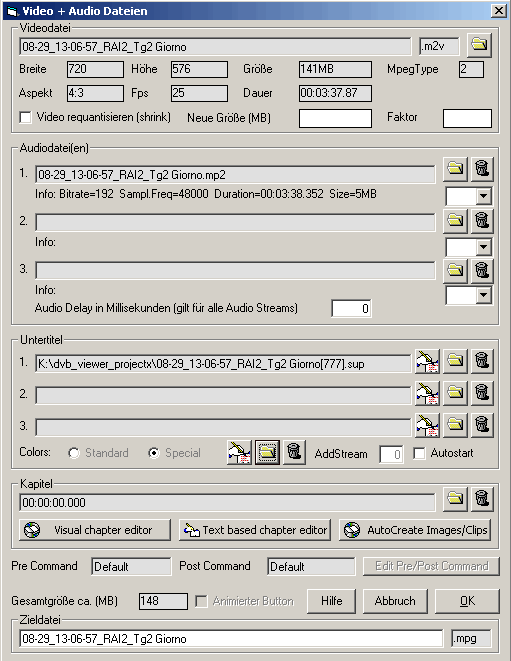Select the Special colors radio button
The height and width of the screenshot is (661, 511).
click(x=154, y=453)
